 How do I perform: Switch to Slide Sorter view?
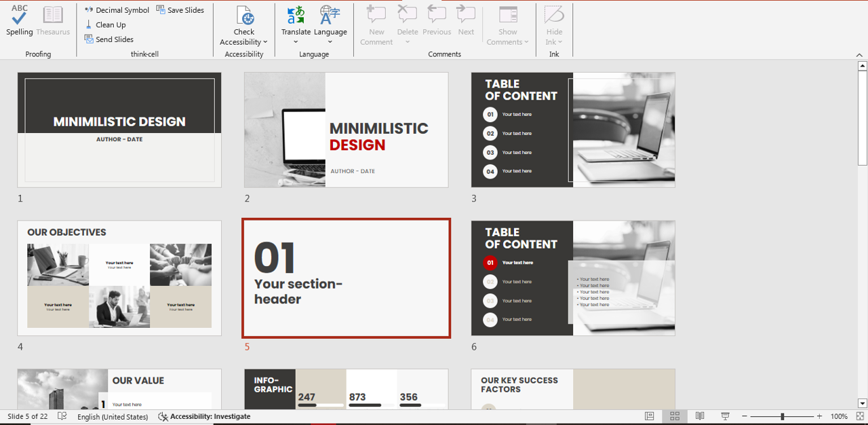coord(675,416)
